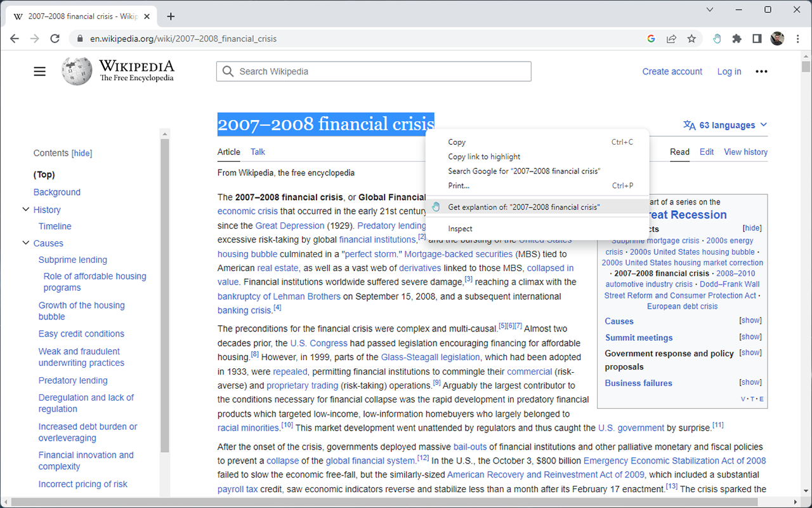The image size is (812, 508).
Task: Click the Chrome profile avatar
Action: pyautogui.click(x=776, y=38)
